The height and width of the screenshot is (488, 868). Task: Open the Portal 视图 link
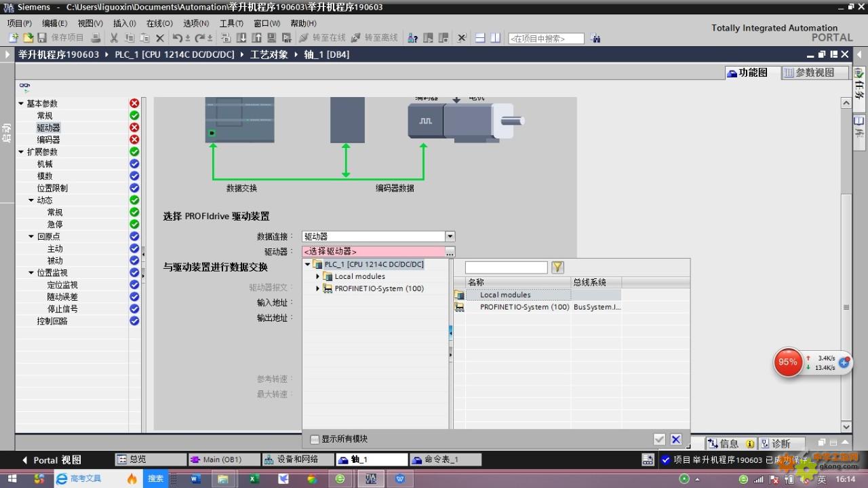tap(52, 459)
